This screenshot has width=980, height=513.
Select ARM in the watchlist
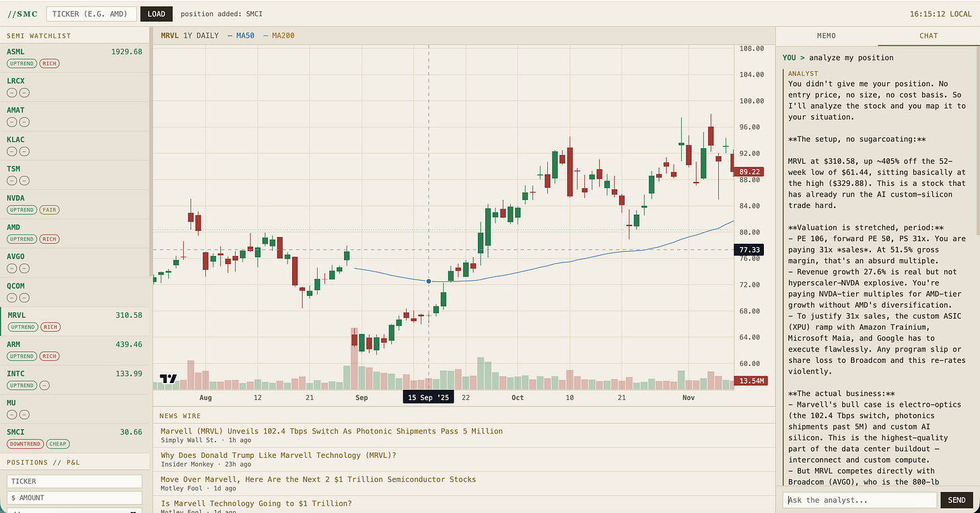74,350
